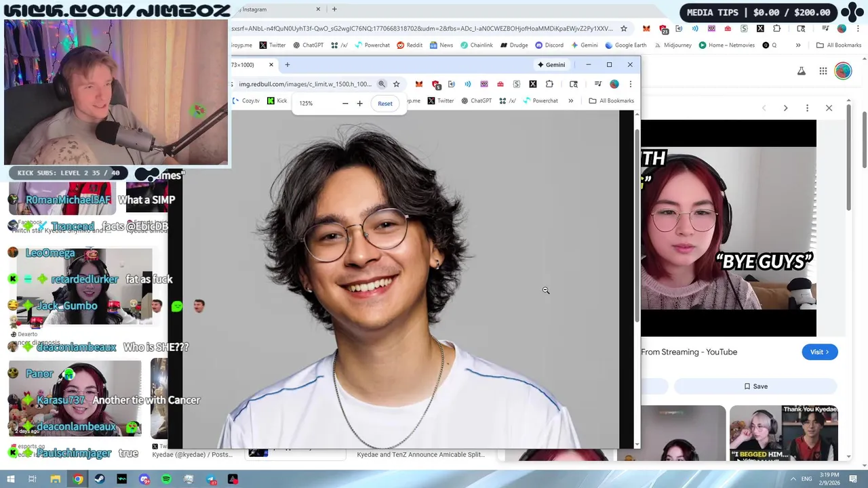This screenshot has height=488, width=868.
Task: Open Google Labs flask icon
Action: point(801,71)
